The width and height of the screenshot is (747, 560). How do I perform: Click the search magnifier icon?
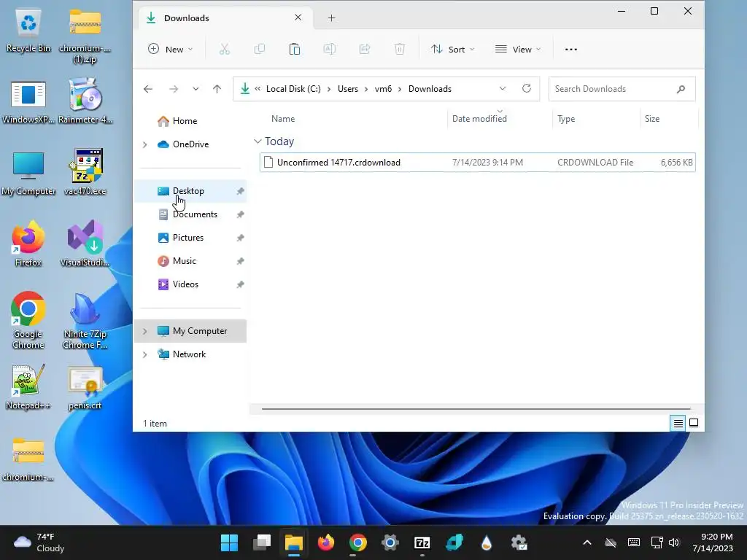click(681, 89)
